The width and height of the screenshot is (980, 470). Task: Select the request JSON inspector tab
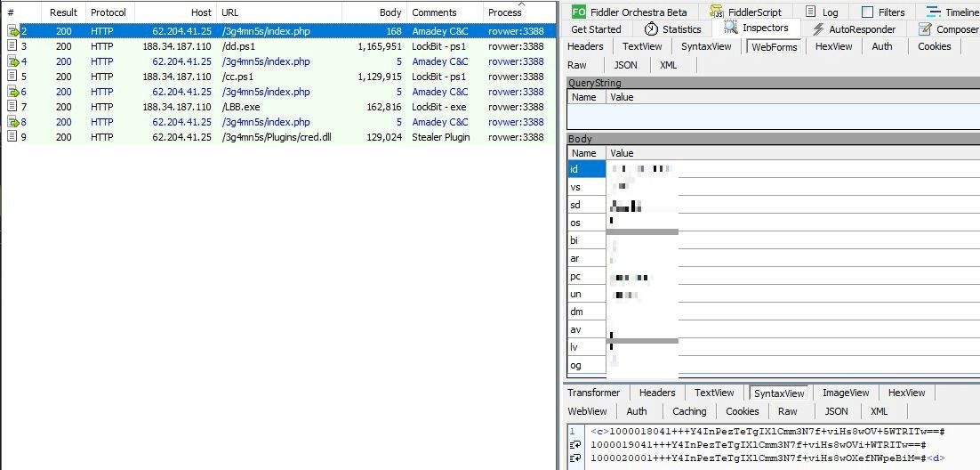(x=626, y=65)
